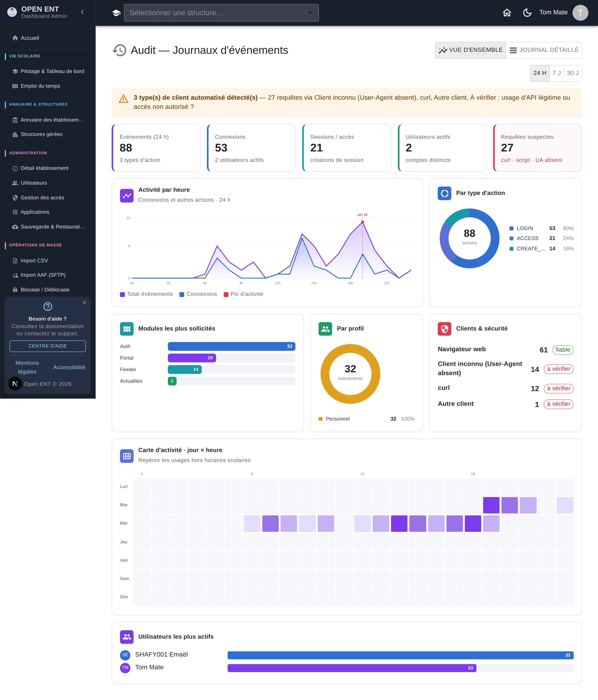Screen dimensions: 598x700
Task: Open the Utilisateurs page
Action: click(x=48, y=183)
